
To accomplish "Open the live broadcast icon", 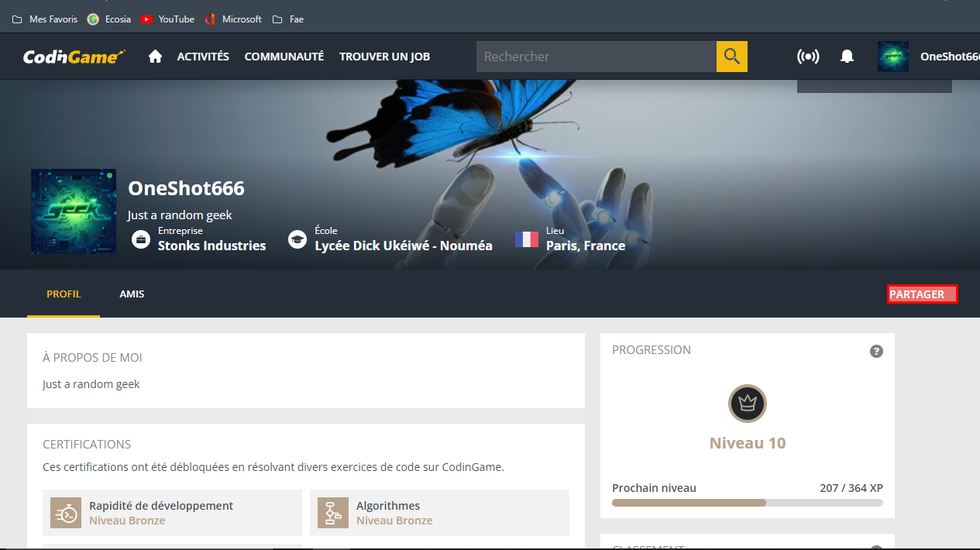I will pyautogui.click(x=808, y=57).
